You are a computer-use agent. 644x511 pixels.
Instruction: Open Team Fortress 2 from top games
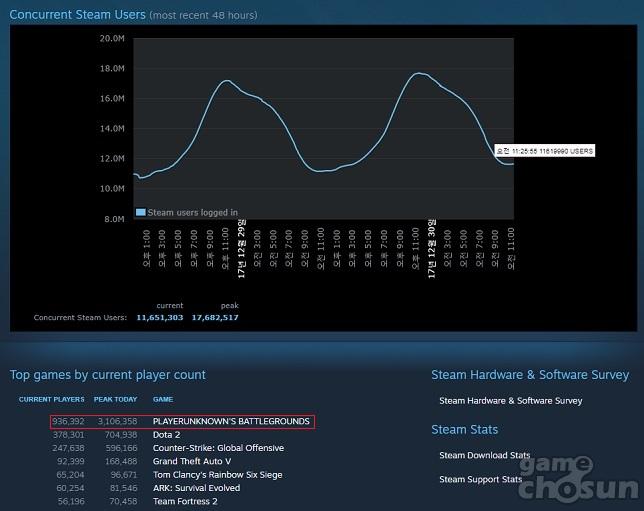point(186,501)
